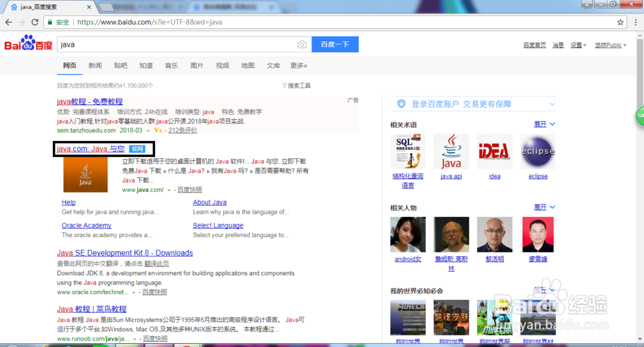The width and height of the screenshot is (644, 347).
Task: Switch to the 图片 tab
Action: [196, 66]
